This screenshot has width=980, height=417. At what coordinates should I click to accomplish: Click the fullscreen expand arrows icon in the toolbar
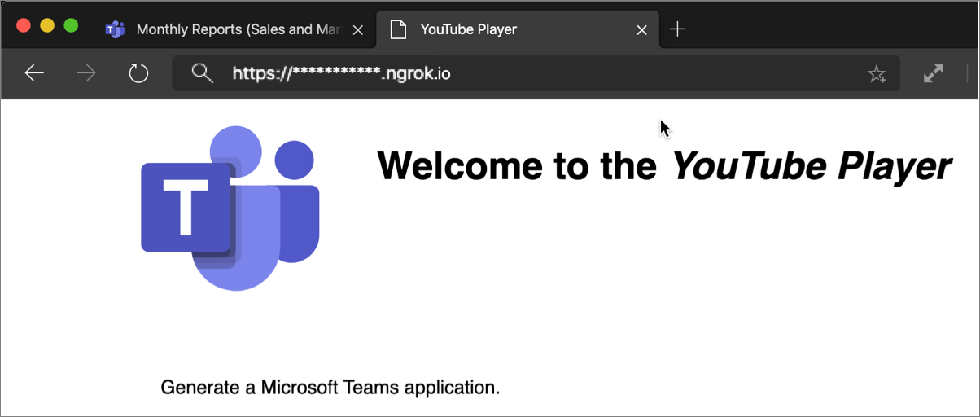(934, 73)
